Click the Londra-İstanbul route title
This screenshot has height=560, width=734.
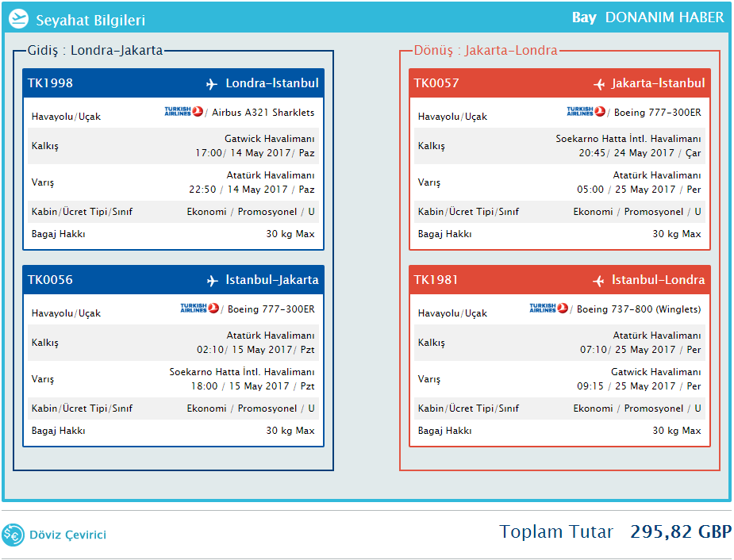coord(272,83)
